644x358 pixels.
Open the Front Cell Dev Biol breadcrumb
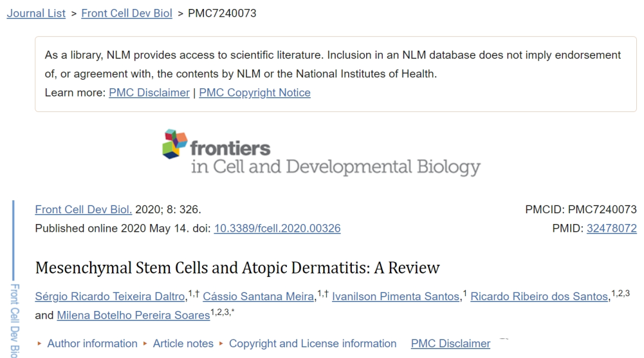coord(126,13)
